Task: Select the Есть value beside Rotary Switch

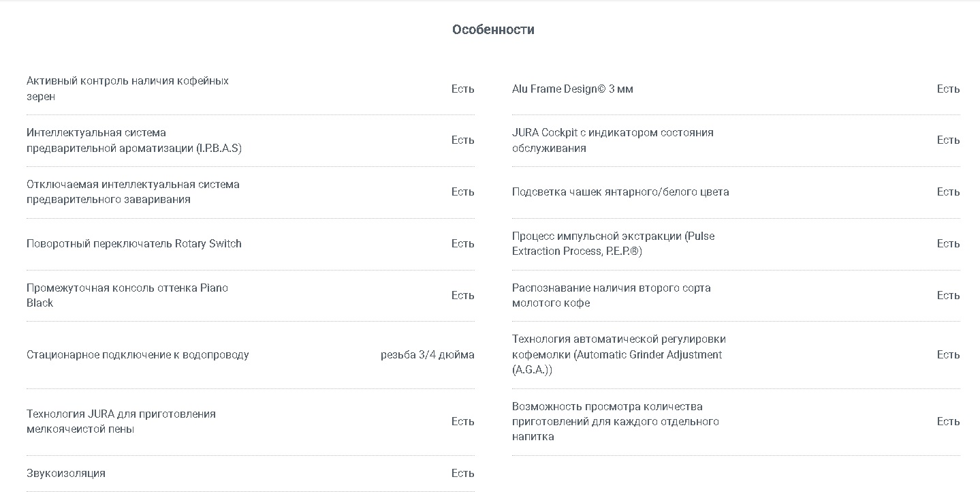Action: (463, 244)
